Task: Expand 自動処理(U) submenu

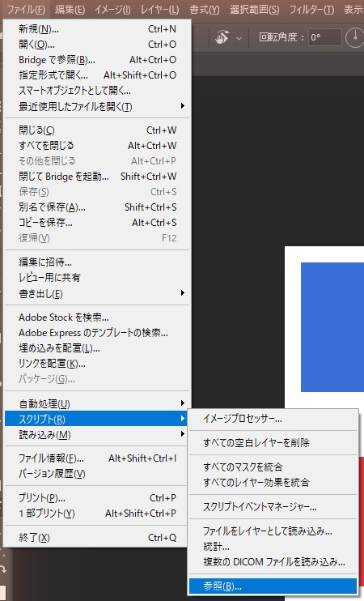Action: pyautogui.click(x=97, y=403)
